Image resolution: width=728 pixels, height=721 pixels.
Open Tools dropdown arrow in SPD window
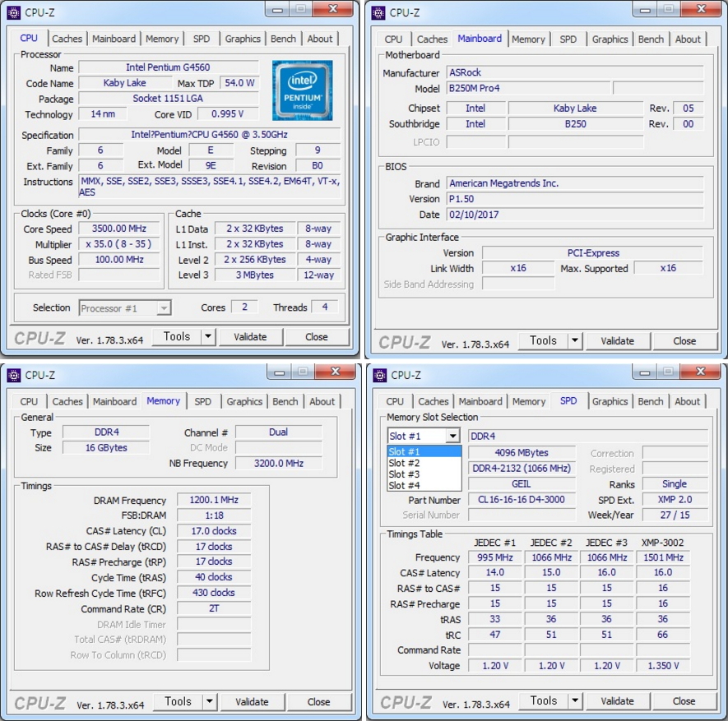(x=575, y=700)
